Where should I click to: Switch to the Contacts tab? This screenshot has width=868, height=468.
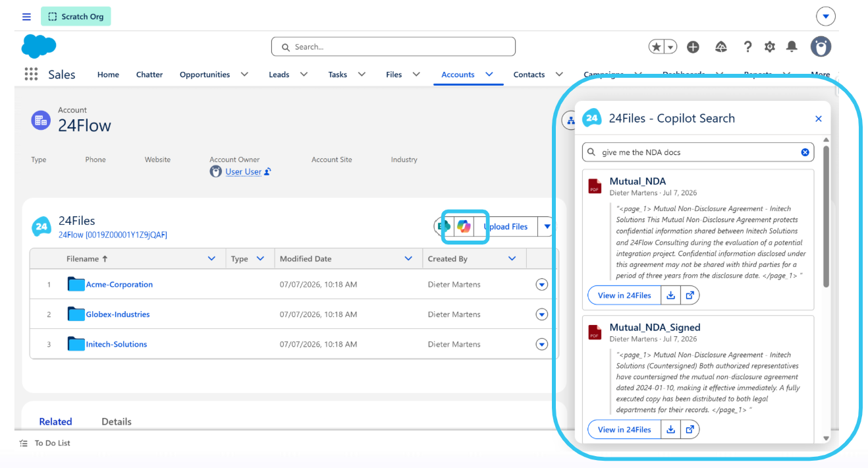click(x=529, y=74)
